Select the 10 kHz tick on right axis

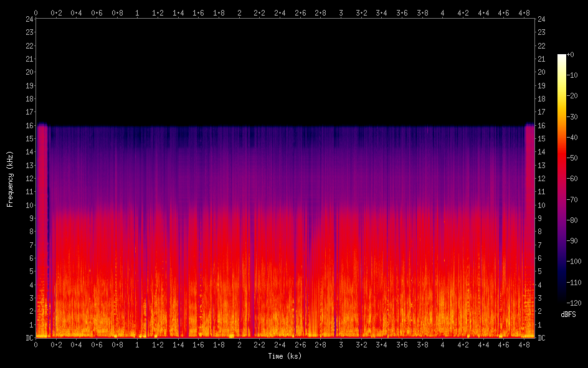pos(541,205)
